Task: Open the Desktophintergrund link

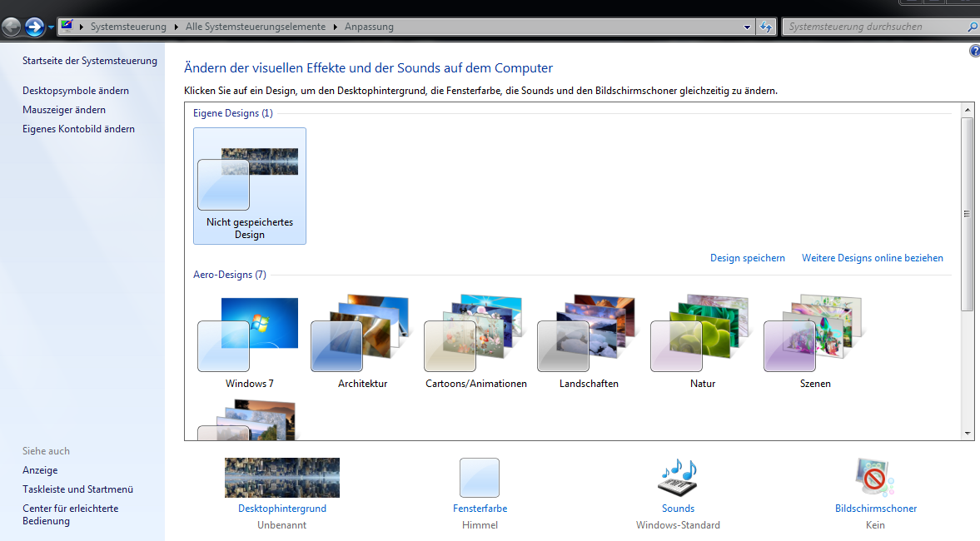Action: [282, 509]
